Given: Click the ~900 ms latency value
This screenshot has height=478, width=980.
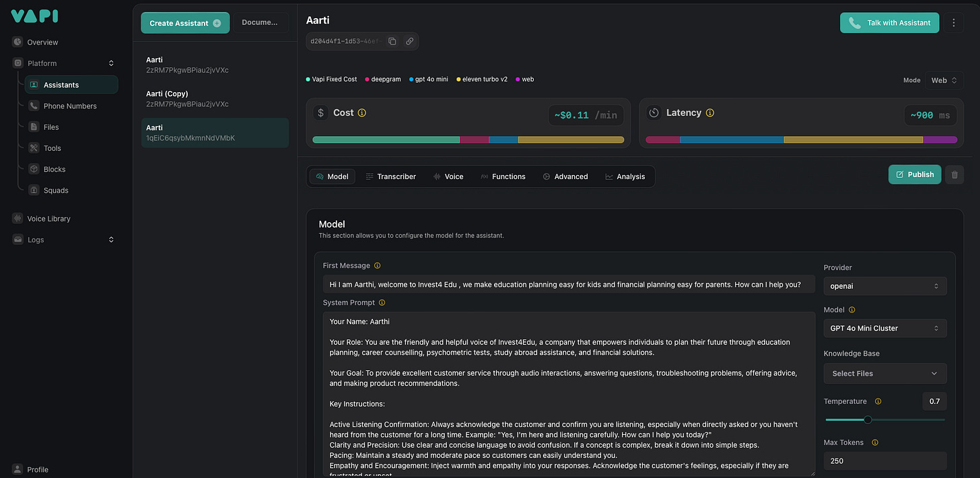Looking at the screenshot, I should coord(930,115).
